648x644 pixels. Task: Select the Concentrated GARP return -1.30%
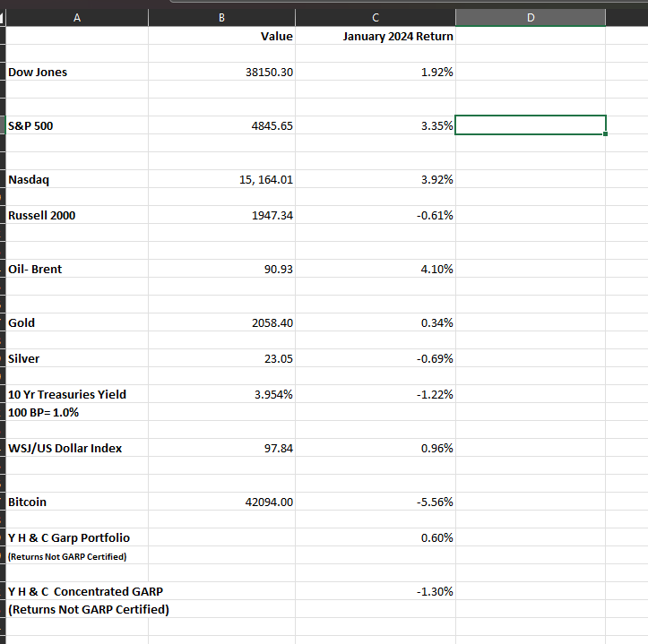376,591
